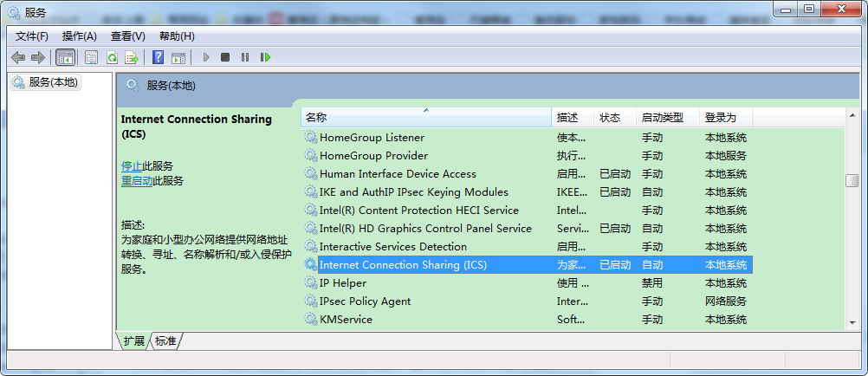This screenshot has height=376, width=868.
Task: Toggle the show/hide console tree button
Action: [x=65, y=57]
